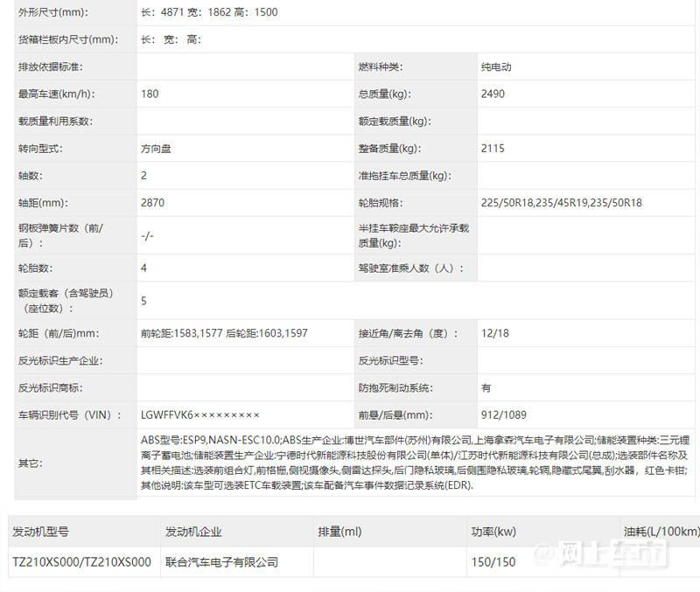700x592 pixels.
Task: Click the 油耗(L/100km) column header
Action: tap(661, 532)
